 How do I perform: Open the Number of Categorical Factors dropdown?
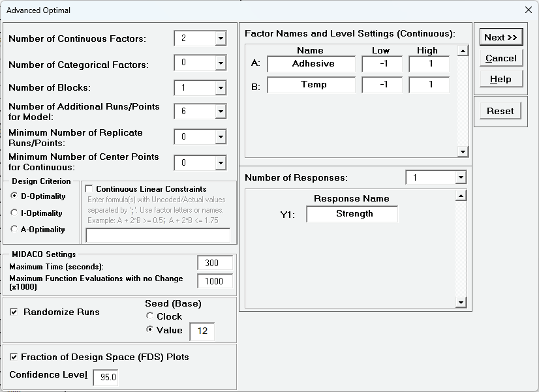click(x=221, y=63)
